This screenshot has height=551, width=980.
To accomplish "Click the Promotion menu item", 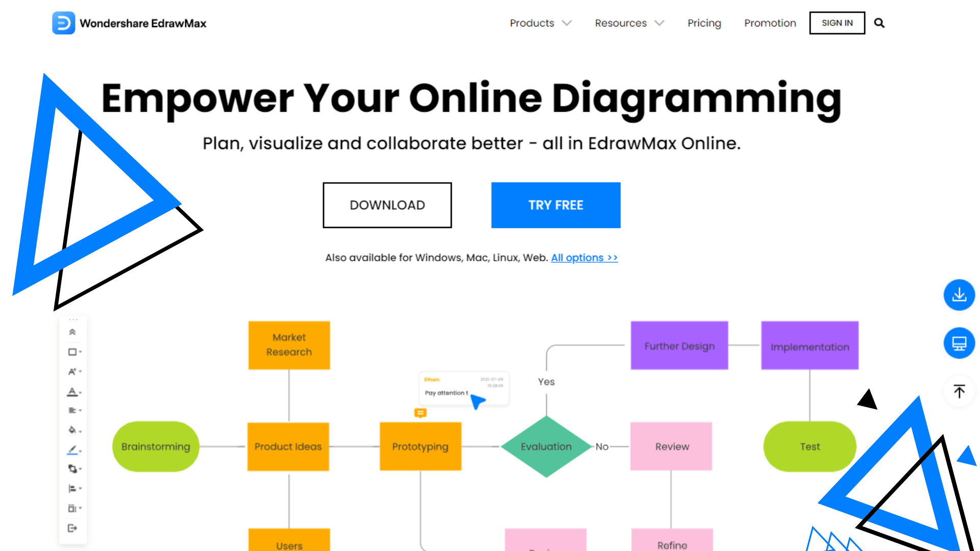I will click(x=770, y=23).
